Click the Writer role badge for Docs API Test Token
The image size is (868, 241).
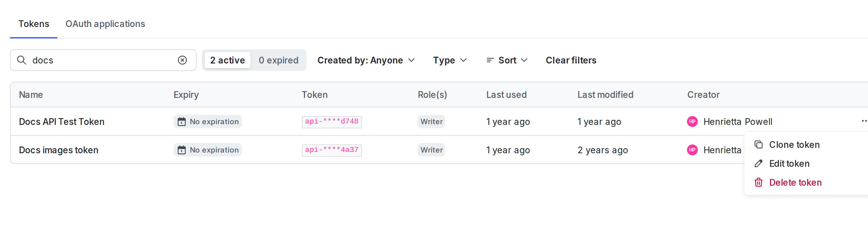(431, 122)
